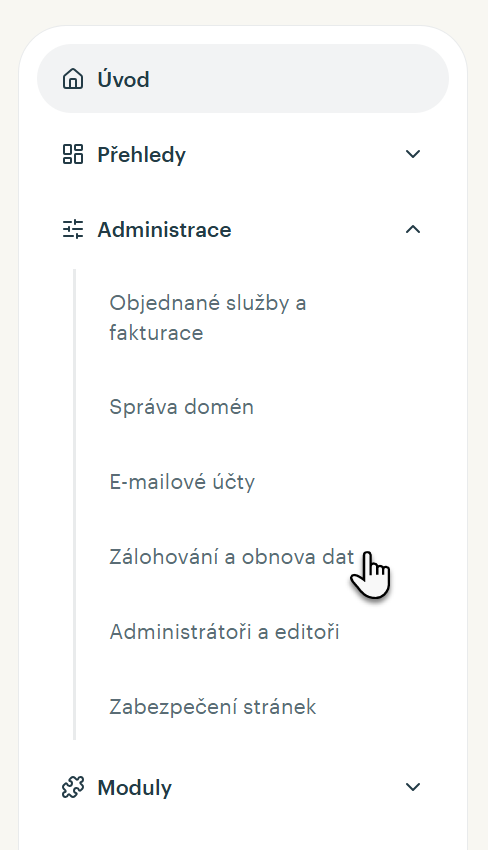Open Objednané služby a fakturace
The width and height of the screenshot is (488, 850).
coord(208,317)
